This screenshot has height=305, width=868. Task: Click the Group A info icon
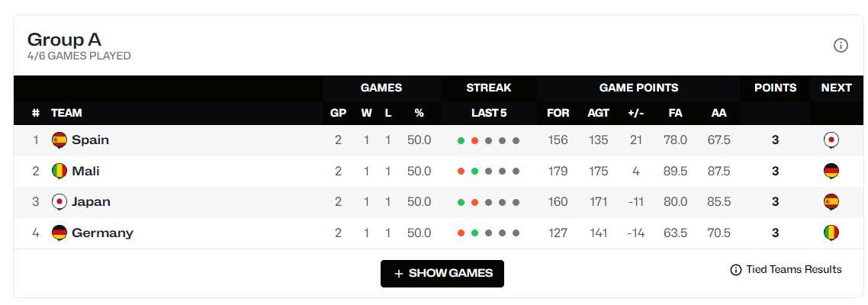(841, 46)
